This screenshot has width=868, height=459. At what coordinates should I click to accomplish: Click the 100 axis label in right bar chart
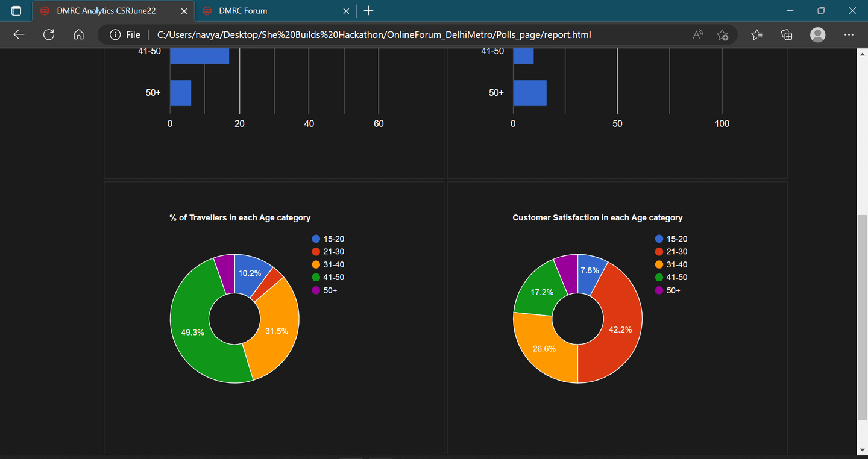(722, 123)
